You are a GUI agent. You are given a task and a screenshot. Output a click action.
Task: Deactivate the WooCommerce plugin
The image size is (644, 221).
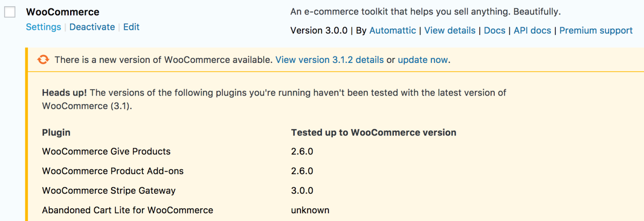(92, 27)
